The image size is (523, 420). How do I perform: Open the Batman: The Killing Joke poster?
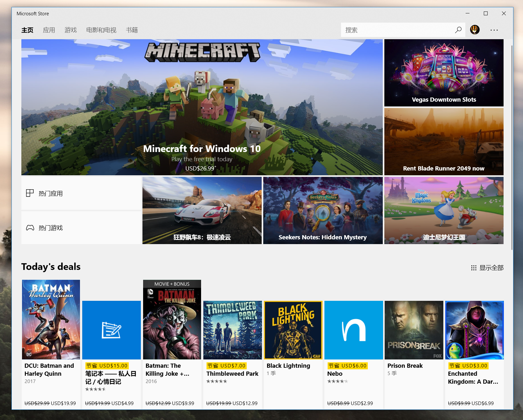point(172,320)
